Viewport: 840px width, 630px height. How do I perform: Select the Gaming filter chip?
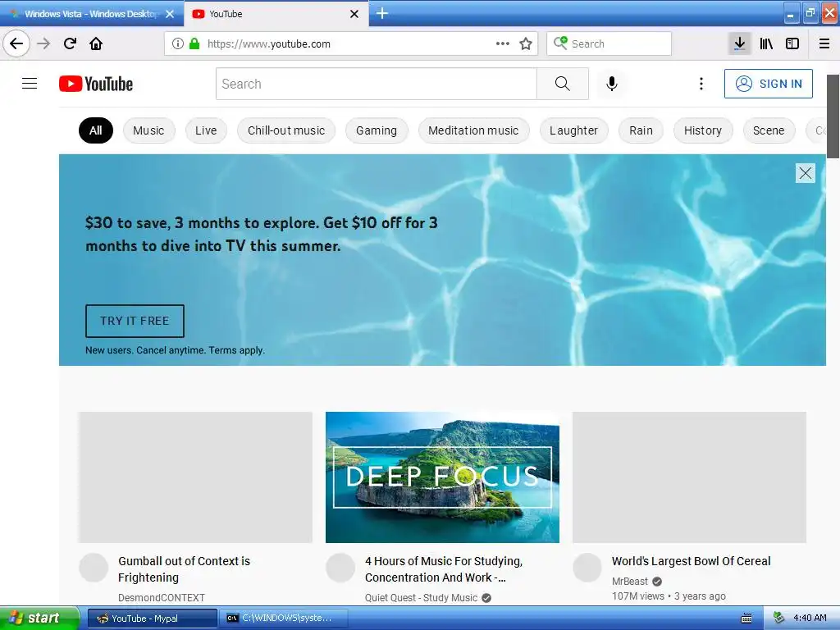coord(377,130)
